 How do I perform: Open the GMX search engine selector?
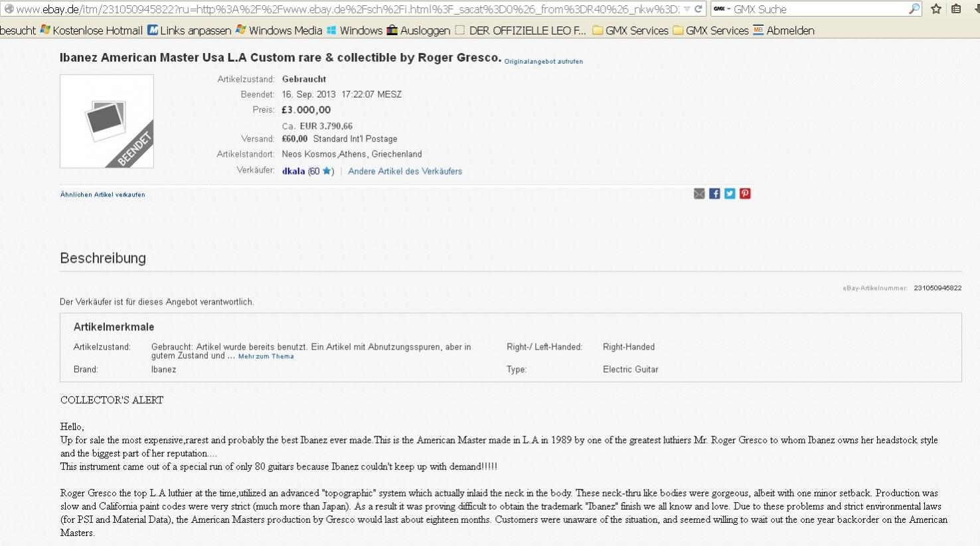coord(722,9)
